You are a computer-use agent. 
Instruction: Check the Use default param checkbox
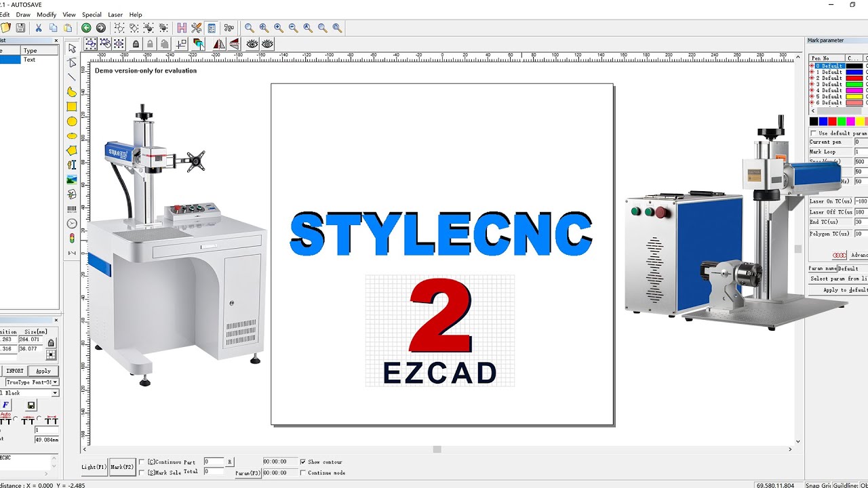point(814,134)
